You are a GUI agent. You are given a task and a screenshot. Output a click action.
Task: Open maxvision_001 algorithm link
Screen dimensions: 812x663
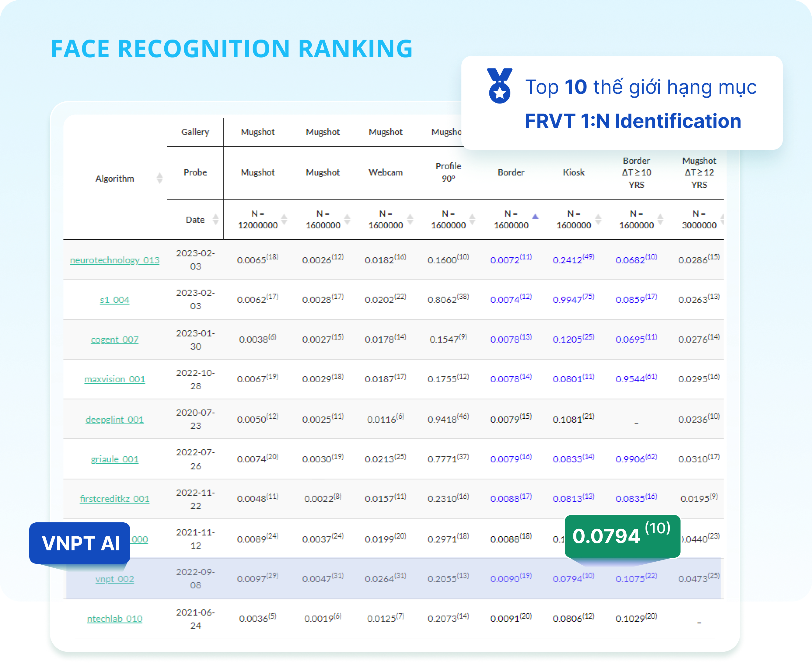[114, 379]
